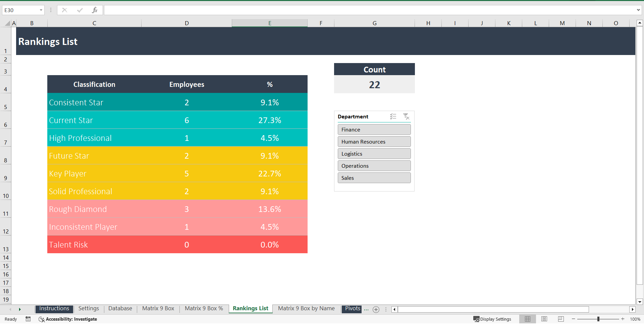Filter by Finance department

tap(374, 129)
